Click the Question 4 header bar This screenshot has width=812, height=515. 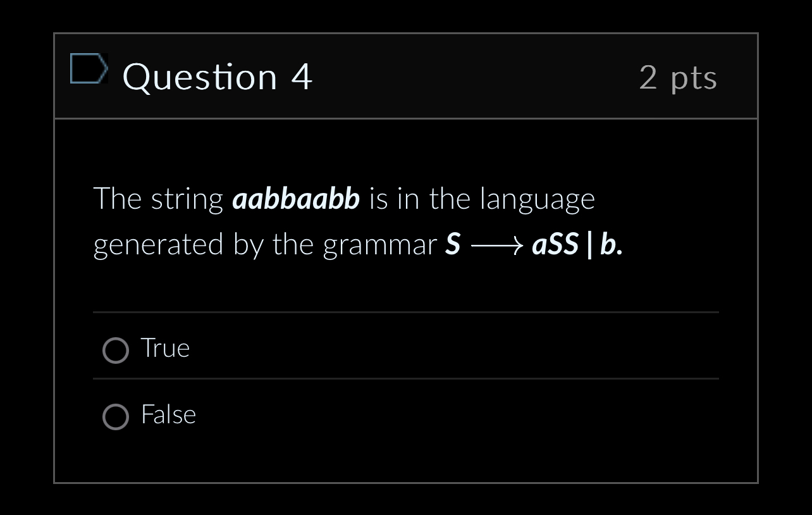pyautogui.click(x=405, y=76)
